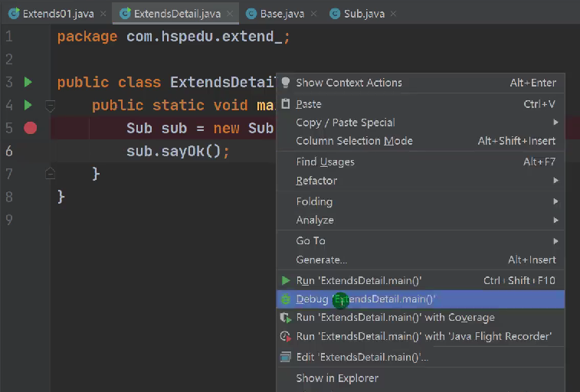Close the Extends01.java tab
The height and width of the screenshot is (392, 580).
click(103, 14)
